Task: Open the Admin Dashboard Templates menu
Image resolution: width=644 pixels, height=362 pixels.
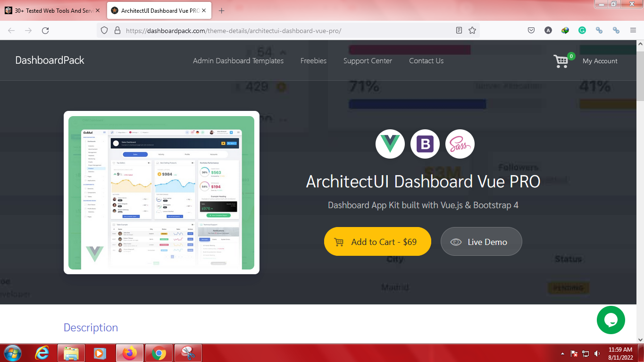Action: [238, 60]
